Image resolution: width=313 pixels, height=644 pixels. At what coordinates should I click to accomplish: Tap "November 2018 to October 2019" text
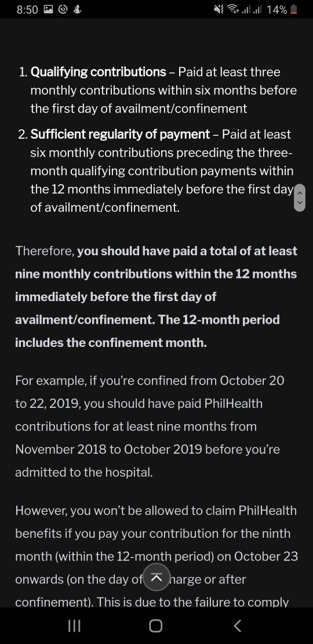click(108, 449)
